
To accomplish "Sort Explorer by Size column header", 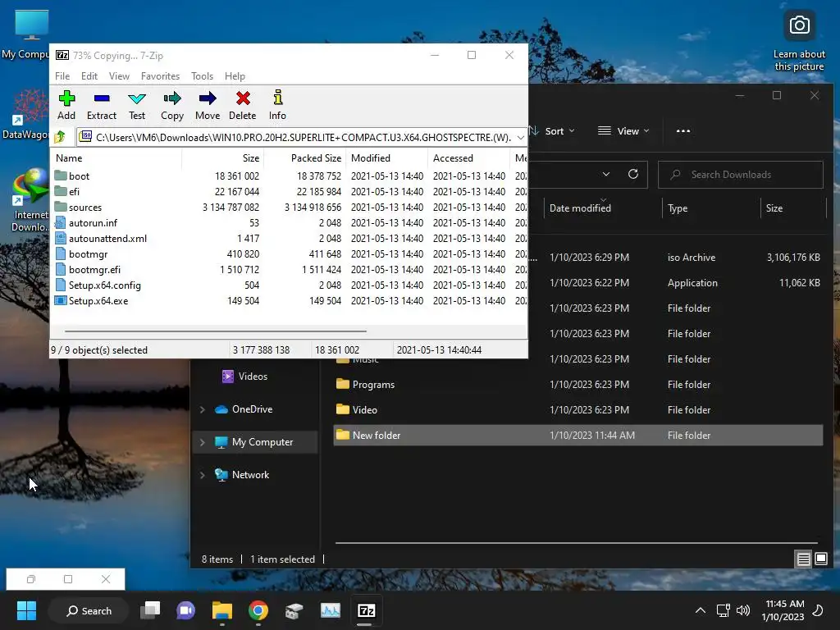I will tap(792, 208).
